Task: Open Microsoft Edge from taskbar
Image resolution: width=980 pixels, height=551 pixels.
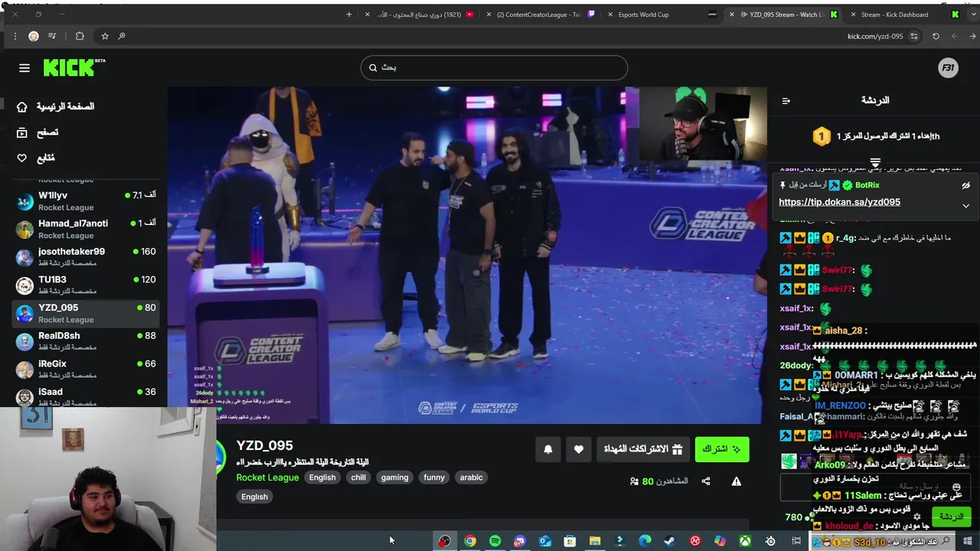Action: pos(645,541)
